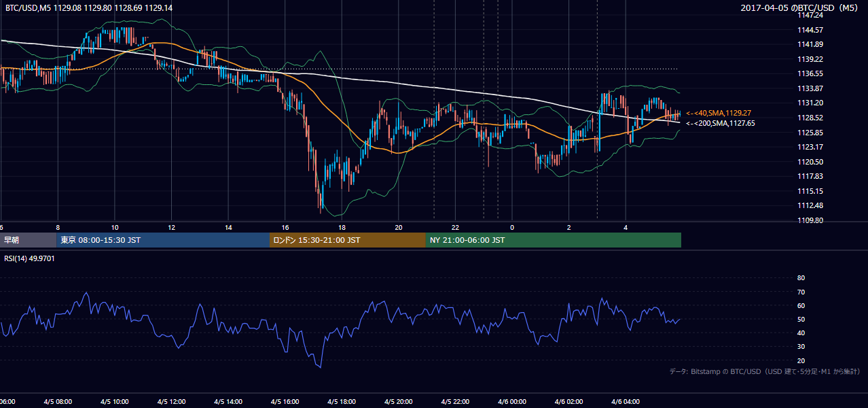The height and width of the screenshot is (408, 868).
Task: Click the 4/6 00:00 bottom time label
Action: (x=512, y=402)
